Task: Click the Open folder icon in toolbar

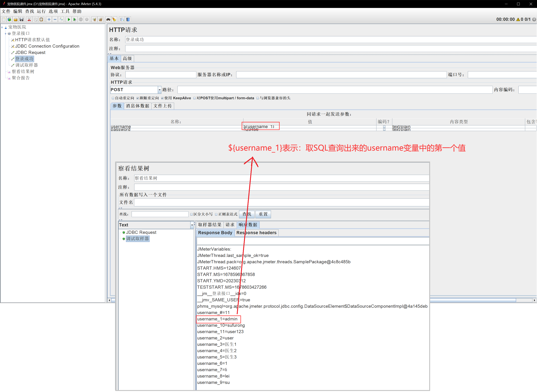Action: (x=15, y=19)
